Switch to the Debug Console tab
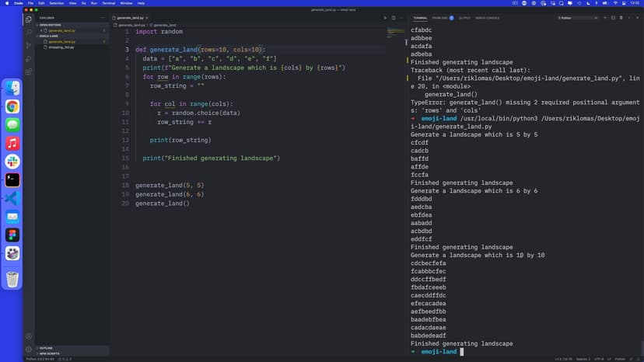This screenshot has width=644, height=362. coord(487,17)
